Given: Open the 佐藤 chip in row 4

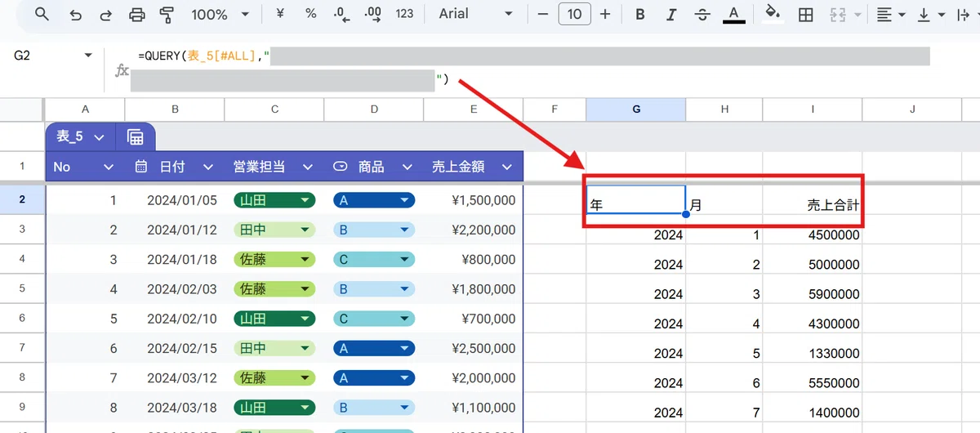Looking at the screenshot, I should (274, 260).
